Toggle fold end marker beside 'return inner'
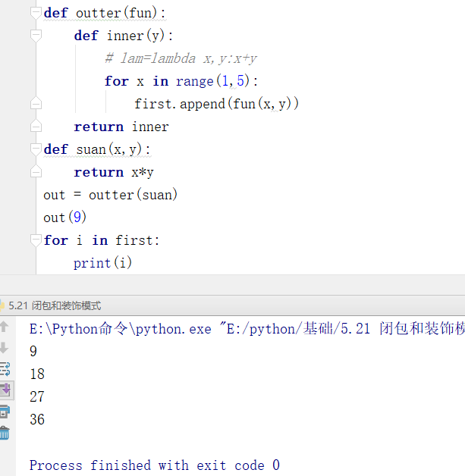Viewport: 465px width, 476px height. coord(36,126)
